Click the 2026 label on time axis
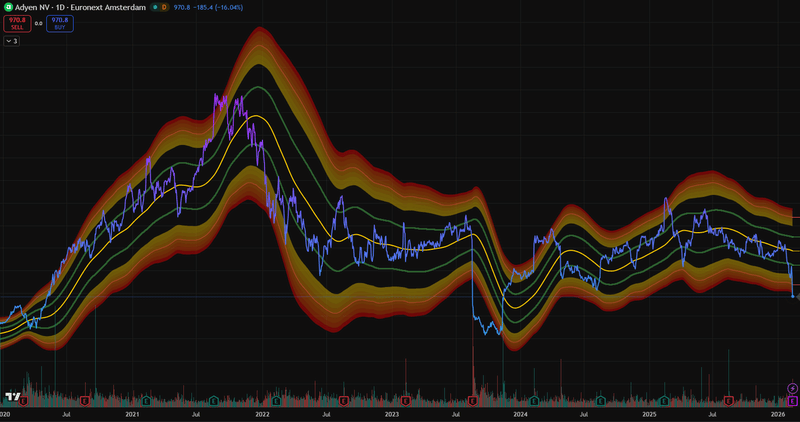Image resolution: width=800 pixels, height=422 pixels. click(x=778, y=414)
